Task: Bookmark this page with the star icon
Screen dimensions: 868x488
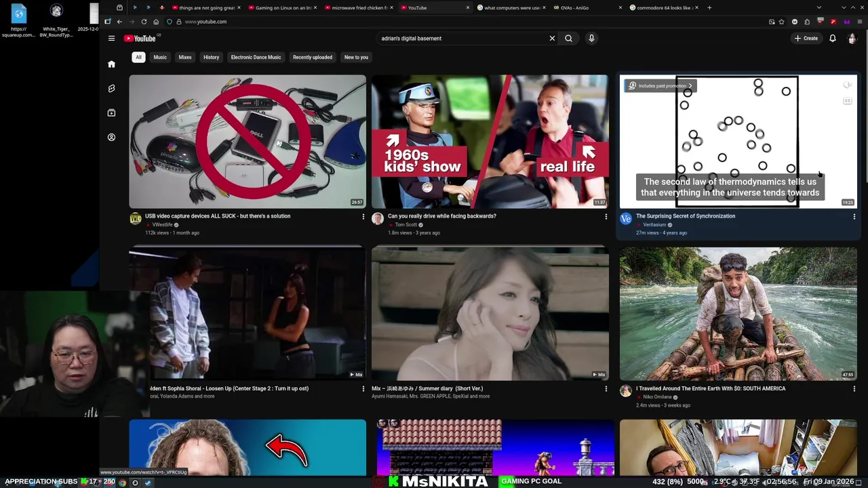Action: [781, 22]
